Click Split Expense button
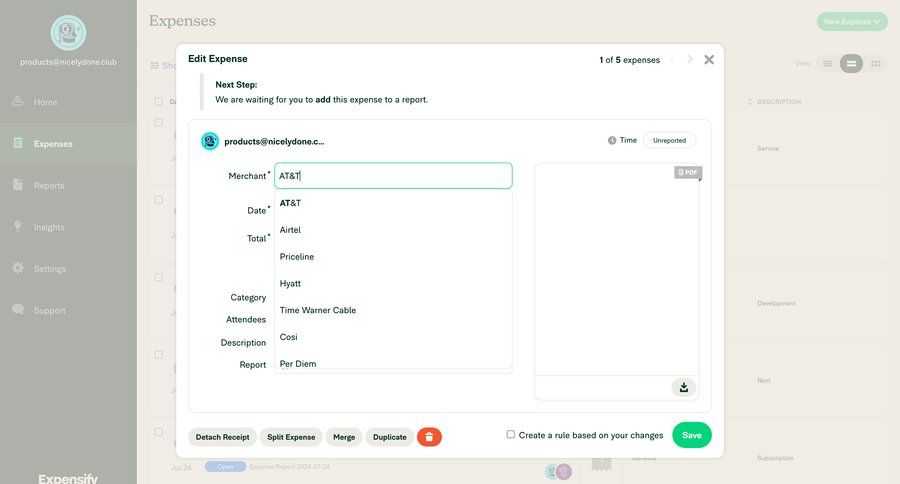 [x=291, y=437]
